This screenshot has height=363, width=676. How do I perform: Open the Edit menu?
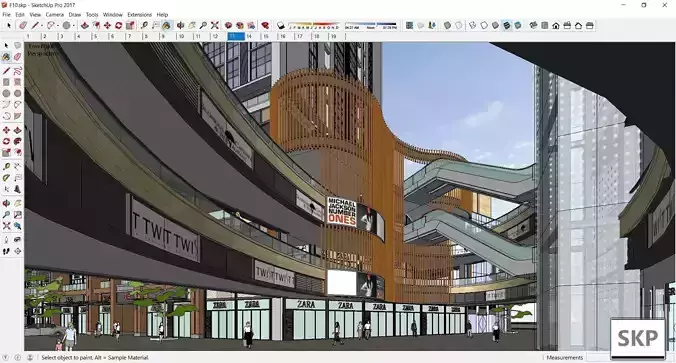click(x=20, y=15)
